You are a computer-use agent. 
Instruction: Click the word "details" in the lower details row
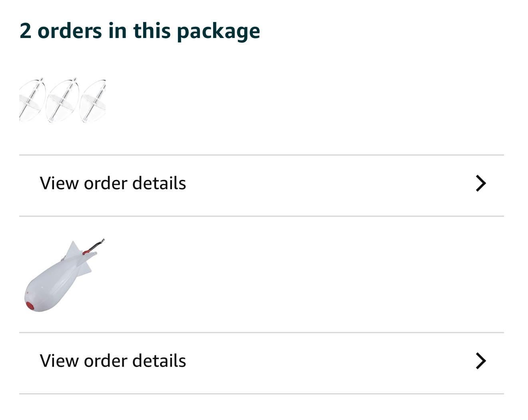point(159,361)
